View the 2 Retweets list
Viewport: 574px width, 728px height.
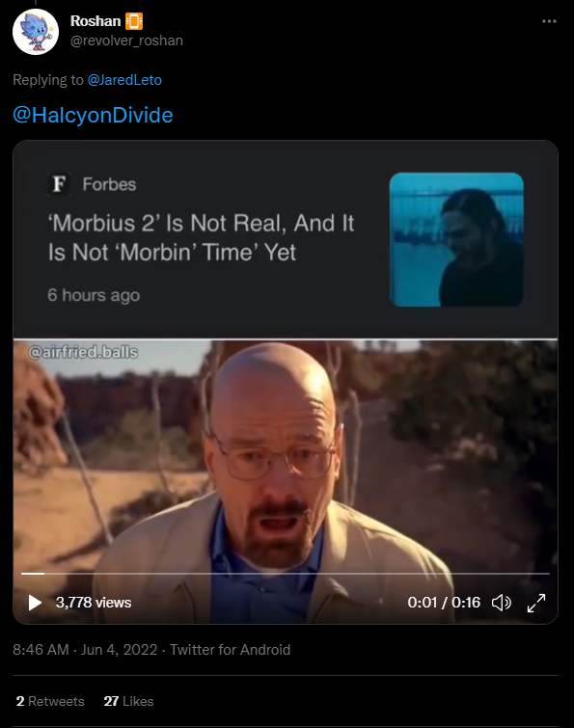pos(50,701)
